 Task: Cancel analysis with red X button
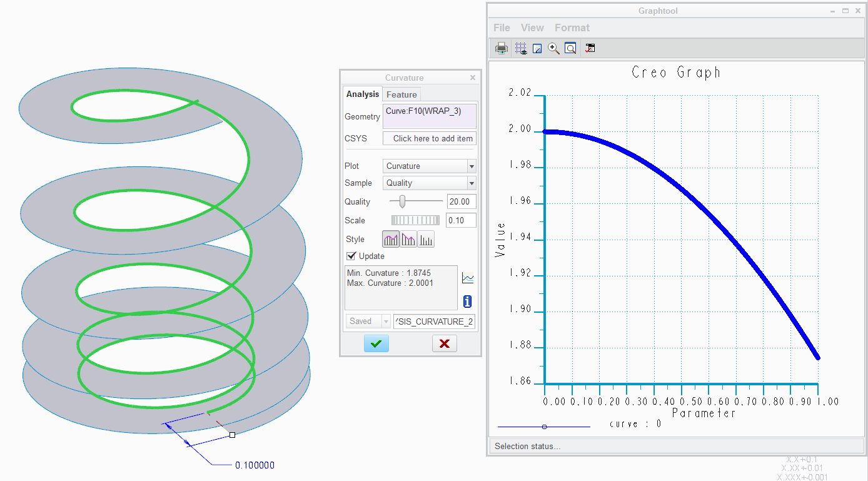445,343
